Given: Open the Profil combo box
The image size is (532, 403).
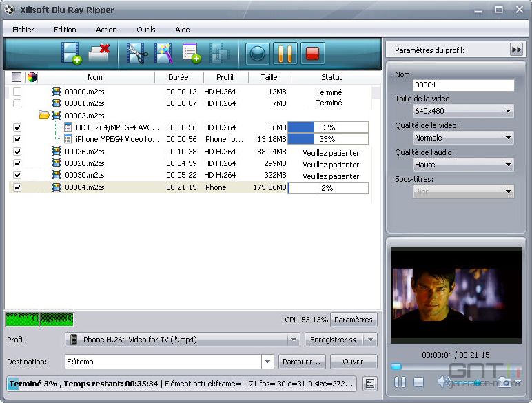Looking at the screenshot, I should (182, 340).
